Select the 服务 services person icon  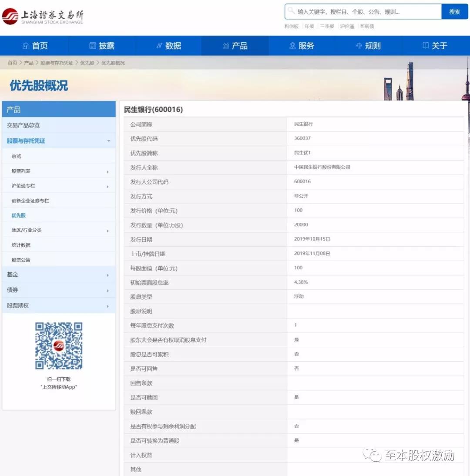click(292, 45)
